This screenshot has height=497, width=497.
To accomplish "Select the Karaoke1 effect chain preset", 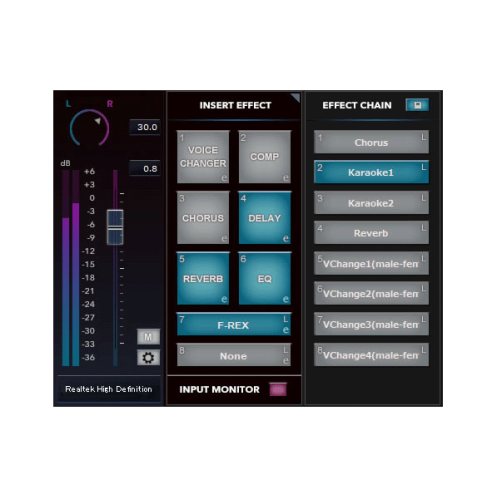I will [371, 172].
